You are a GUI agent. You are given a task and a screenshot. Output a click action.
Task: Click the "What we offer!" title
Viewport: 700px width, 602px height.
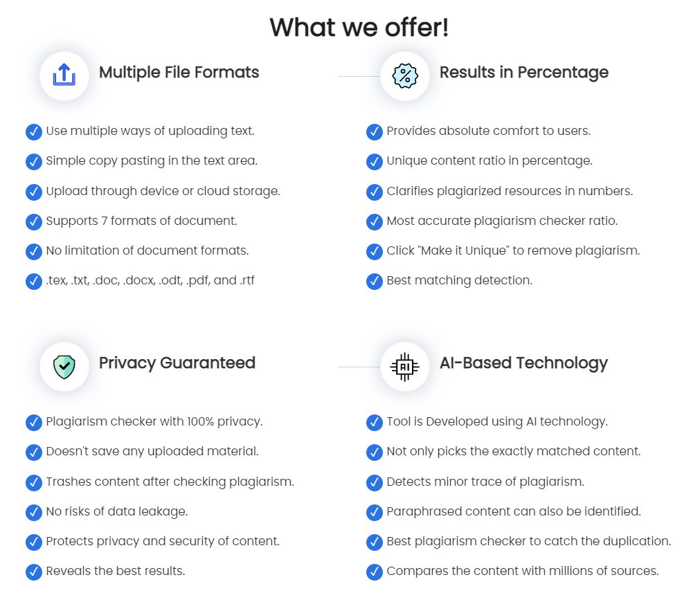[359, 28]
